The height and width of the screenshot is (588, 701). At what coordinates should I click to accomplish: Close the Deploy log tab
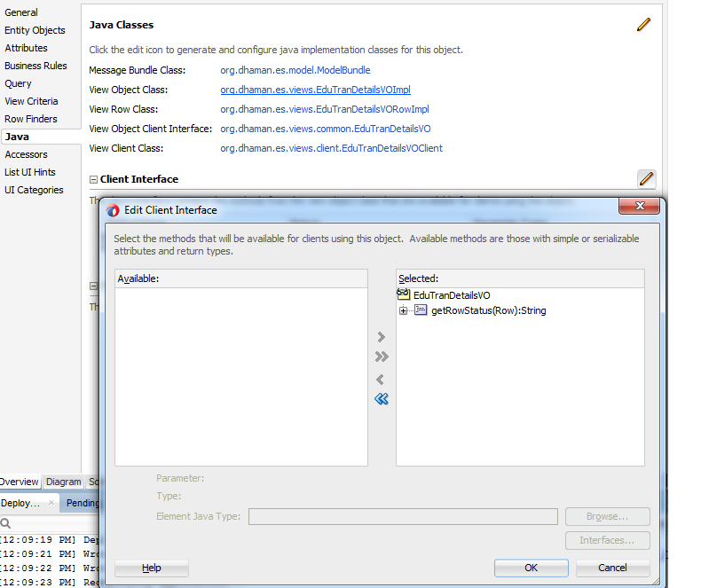point(51,503)
